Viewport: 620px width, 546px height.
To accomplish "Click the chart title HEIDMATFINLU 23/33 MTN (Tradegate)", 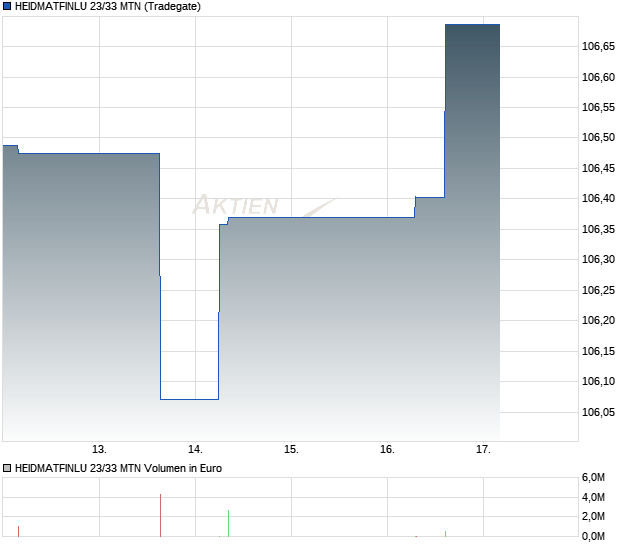I will [x=108, y=6].
